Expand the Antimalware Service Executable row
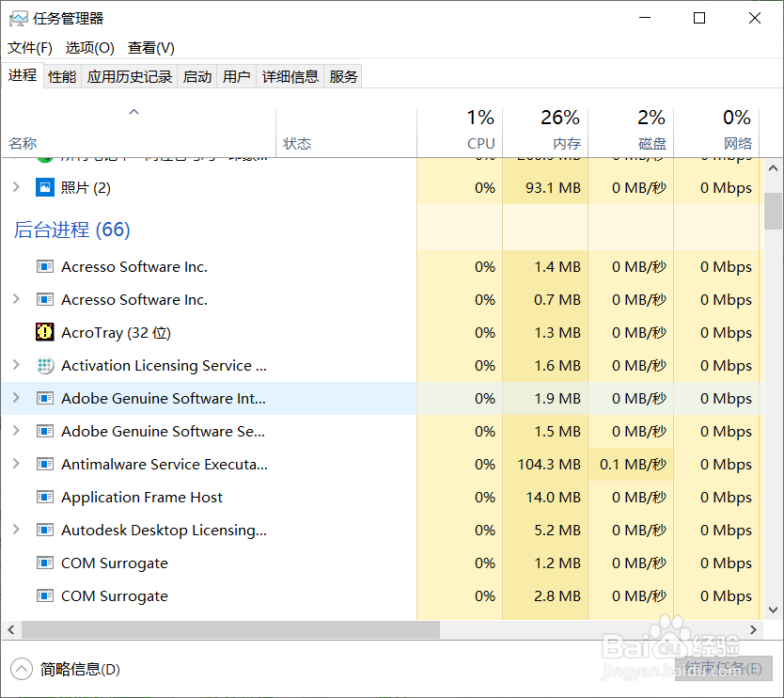This screenshot has height=698, width=784. click(x=16, y=465)
